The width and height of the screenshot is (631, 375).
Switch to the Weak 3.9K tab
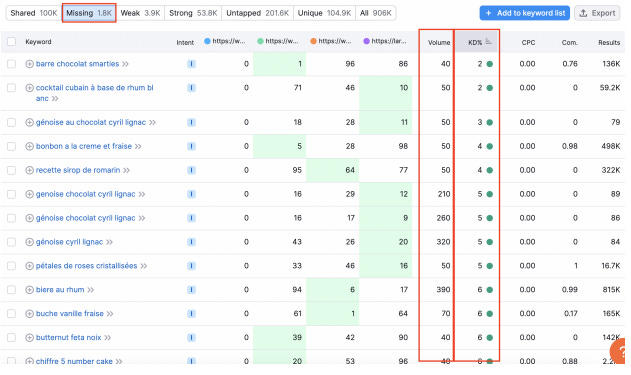tap(140, 13)
